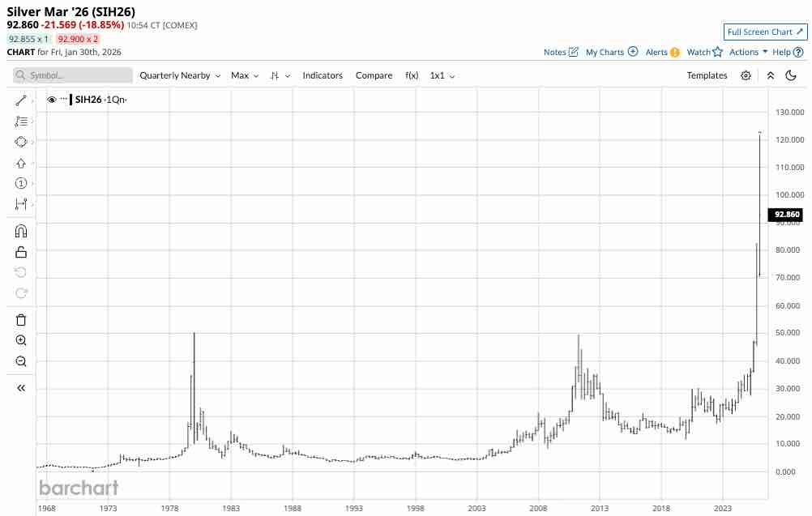
Task: Collapse the left toolbar with double chevron
Action: [21, 388]
